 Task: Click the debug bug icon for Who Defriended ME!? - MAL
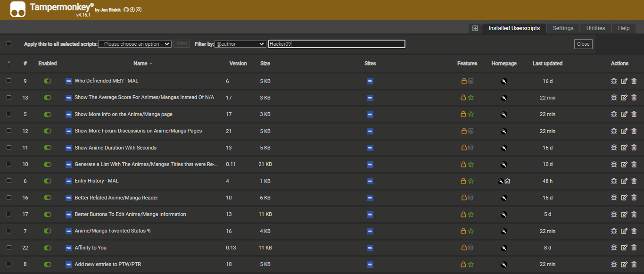click(x=614, y=81)
